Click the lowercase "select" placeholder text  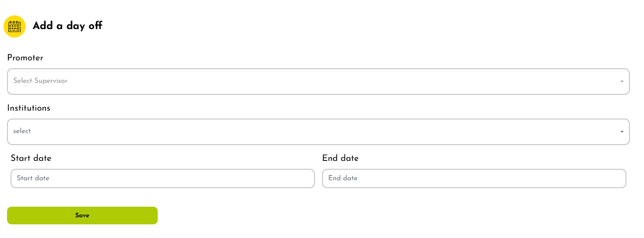[x=22, y=131]
